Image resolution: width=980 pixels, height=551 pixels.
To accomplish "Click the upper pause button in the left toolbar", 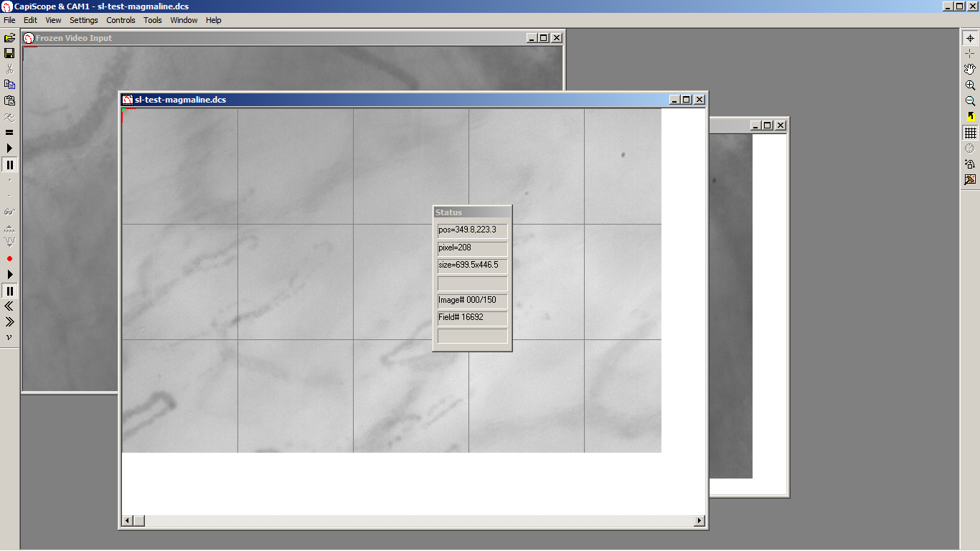I will 9,164.
